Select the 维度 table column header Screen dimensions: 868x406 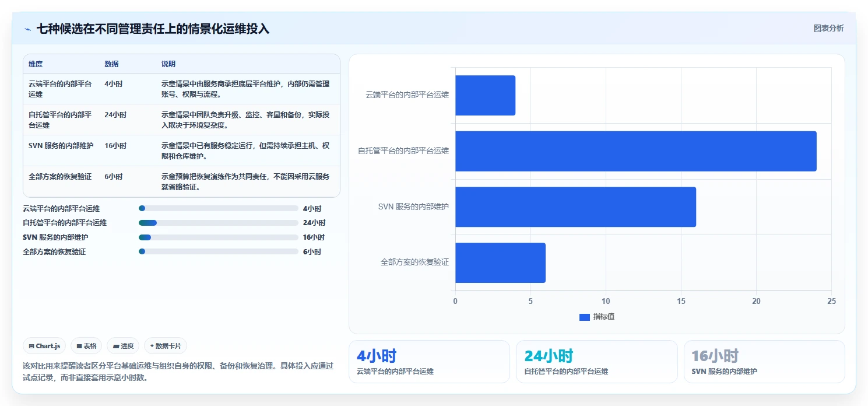click(36, 64)
